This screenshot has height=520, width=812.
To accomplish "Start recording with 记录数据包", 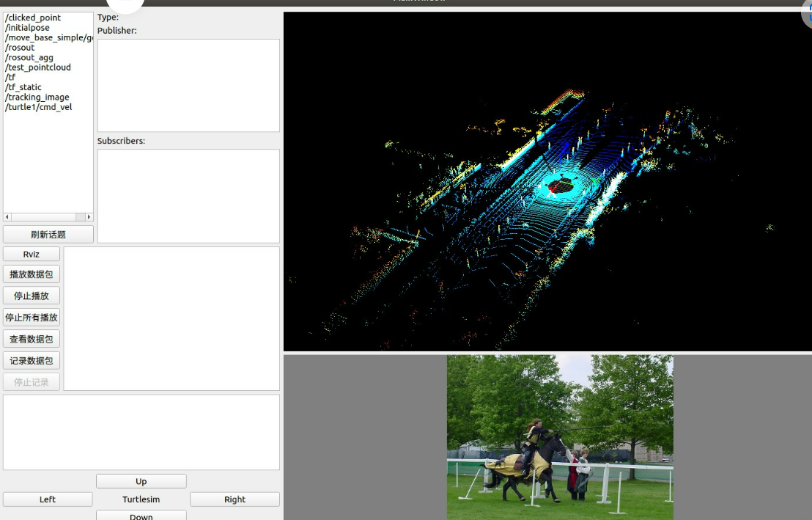I will [x=31, y=360].
